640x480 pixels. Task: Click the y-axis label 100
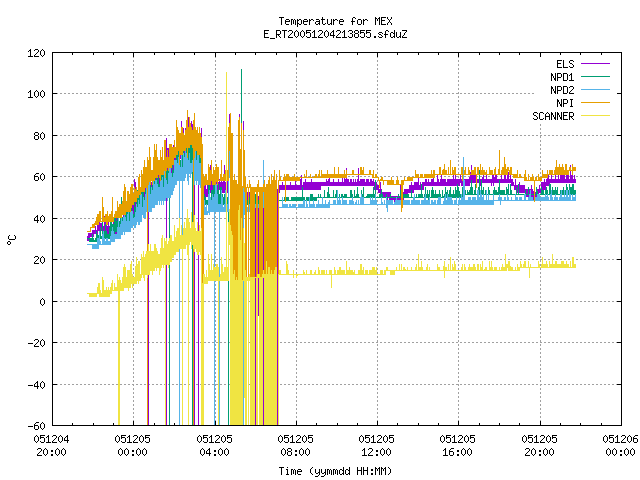coord(36,94)
